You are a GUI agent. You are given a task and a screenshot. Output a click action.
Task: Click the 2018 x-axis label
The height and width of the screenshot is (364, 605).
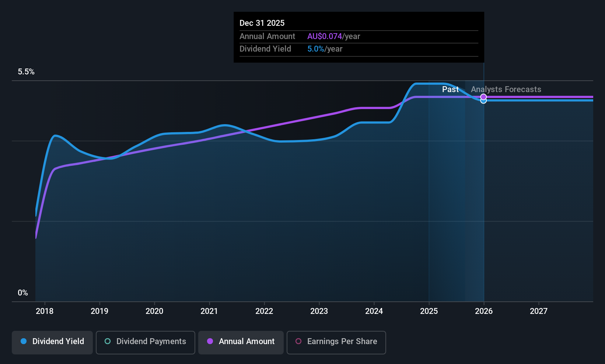pyautogui.click(x=45, y=311)
